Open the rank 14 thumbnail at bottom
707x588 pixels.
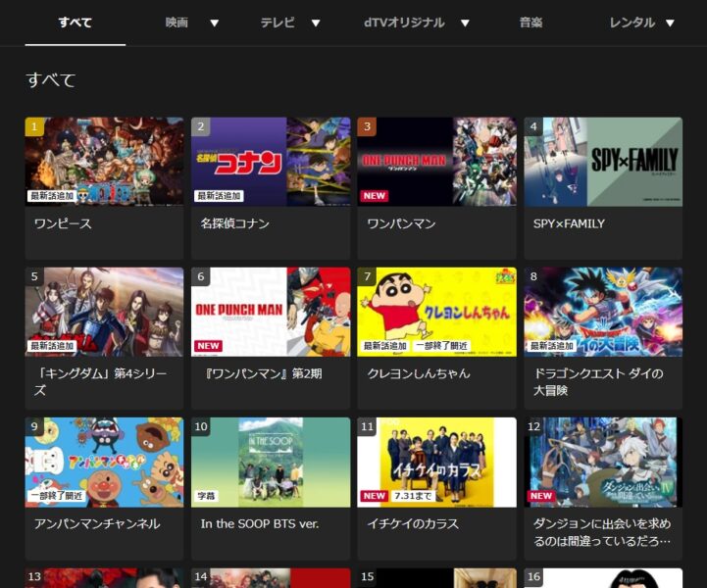(271, 578)
